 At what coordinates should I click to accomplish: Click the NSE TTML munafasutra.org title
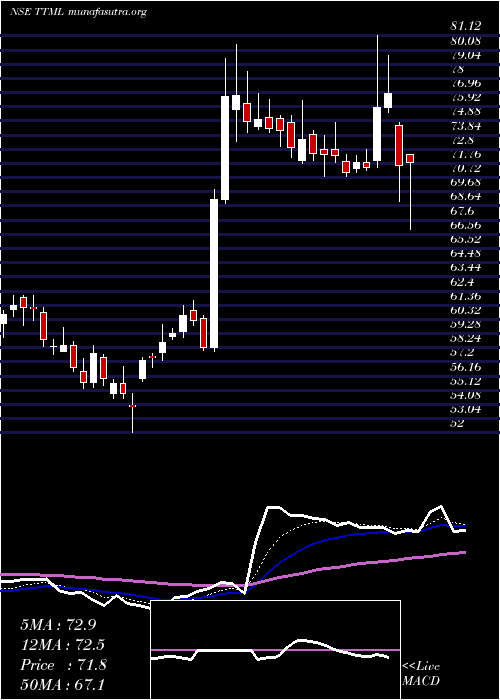coord(78,12)
